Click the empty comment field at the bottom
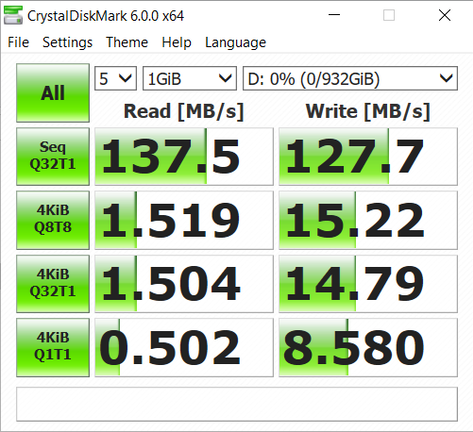 click(237, 404)
